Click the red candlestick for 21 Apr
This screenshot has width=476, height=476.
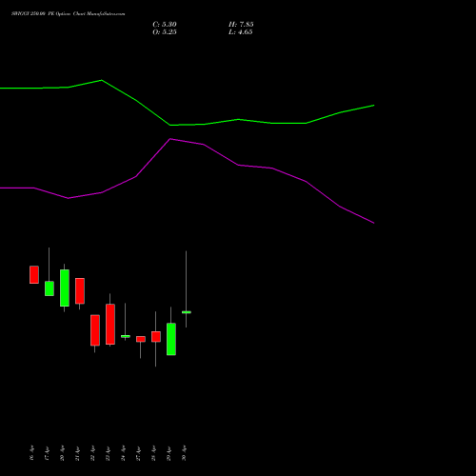(80, 291)
